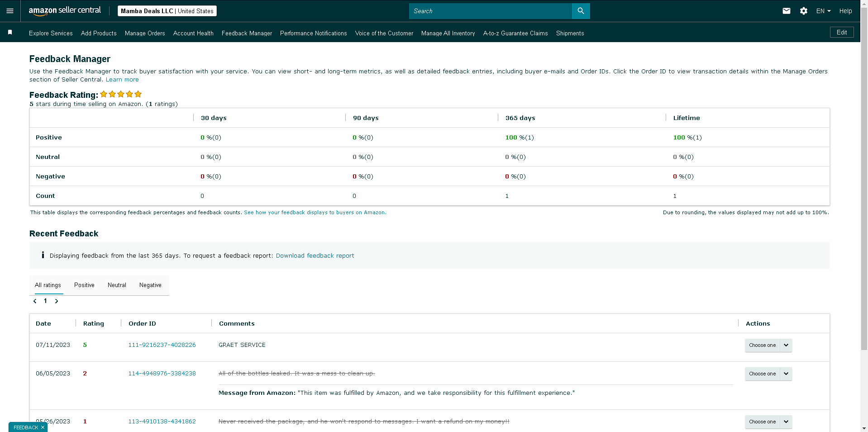868x432 pixels.
Task: Click the 30 days column header
Action: [214, 118]
